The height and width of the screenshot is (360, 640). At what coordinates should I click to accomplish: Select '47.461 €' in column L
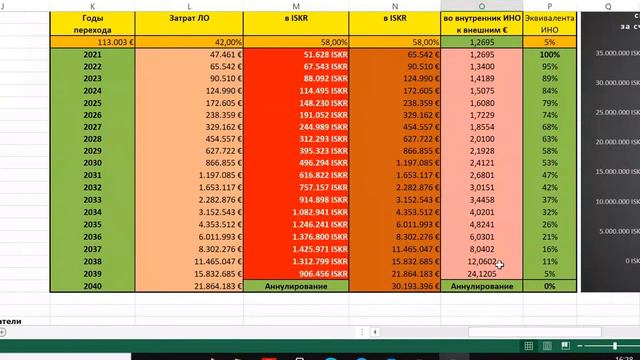tap(189, 54)
